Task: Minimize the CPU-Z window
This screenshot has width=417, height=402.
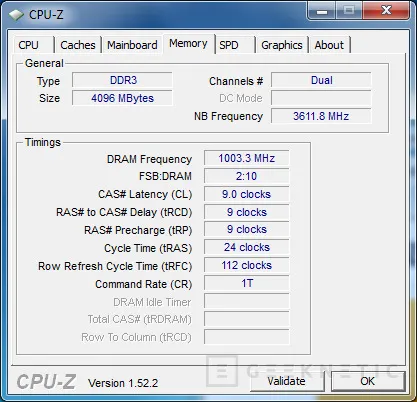Action: 322,10
